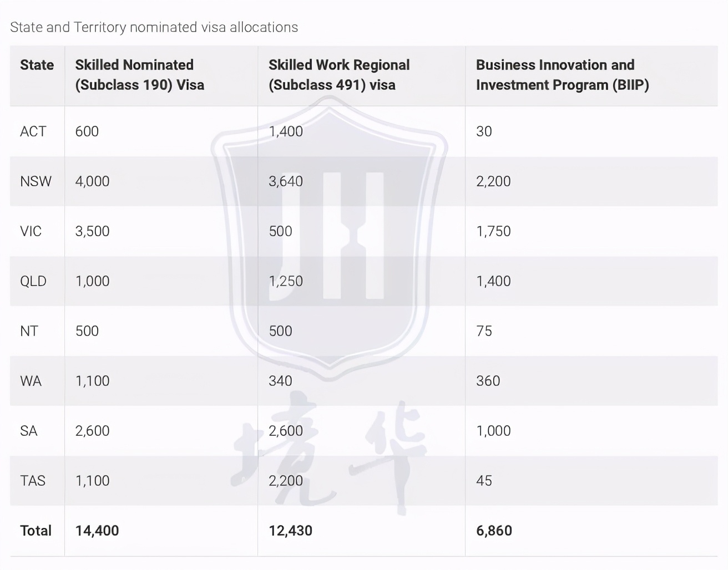
Task: Select the TAS row label
Action: 33,481
